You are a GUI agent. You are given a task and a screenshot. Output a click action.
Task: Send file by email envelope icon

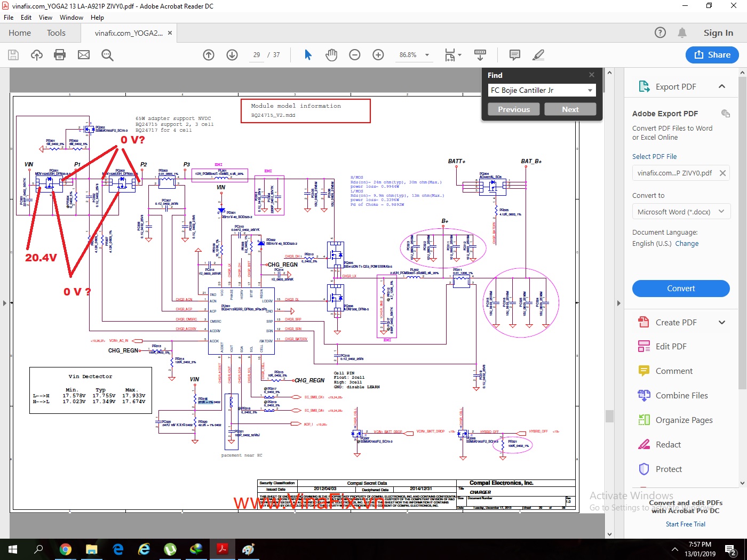pos(84,55)
